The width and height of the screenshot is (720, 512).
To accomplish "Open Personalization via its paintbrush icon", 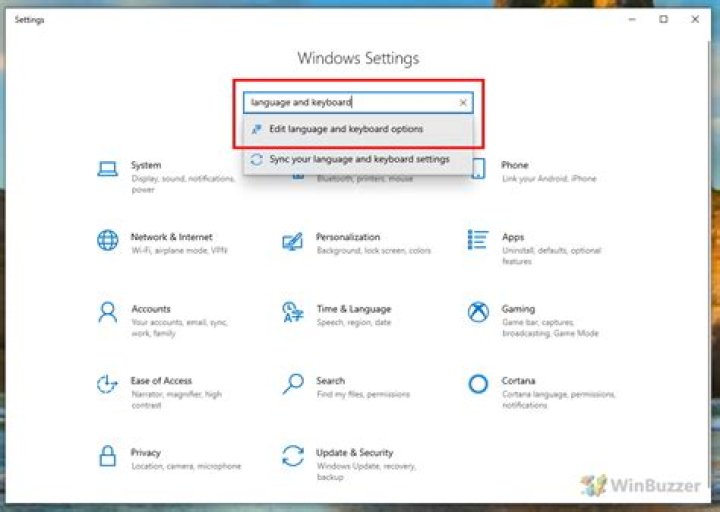I will [x=292, y=241].
